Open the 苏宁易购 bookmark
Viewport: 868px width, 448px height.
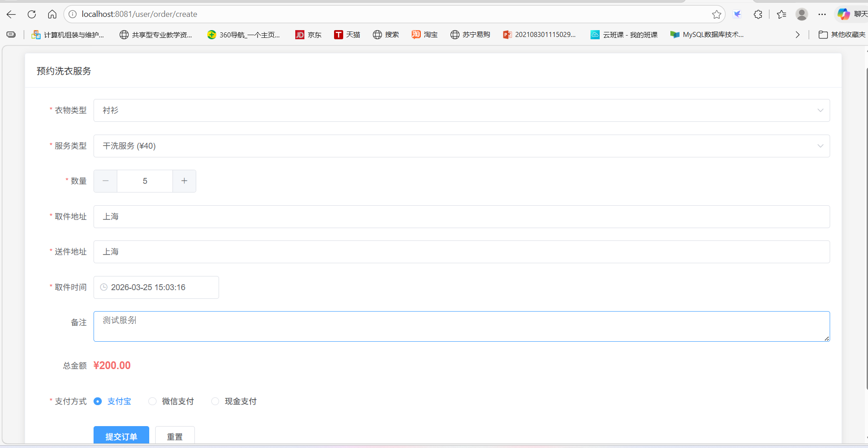pyautogui.click(x=470, y=35)
